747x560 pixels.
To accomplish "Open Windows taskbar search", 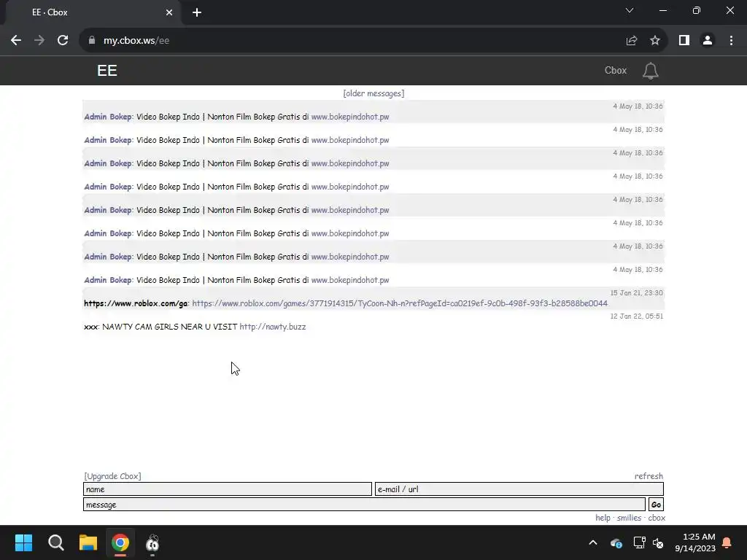I will [x=55, y=542].
